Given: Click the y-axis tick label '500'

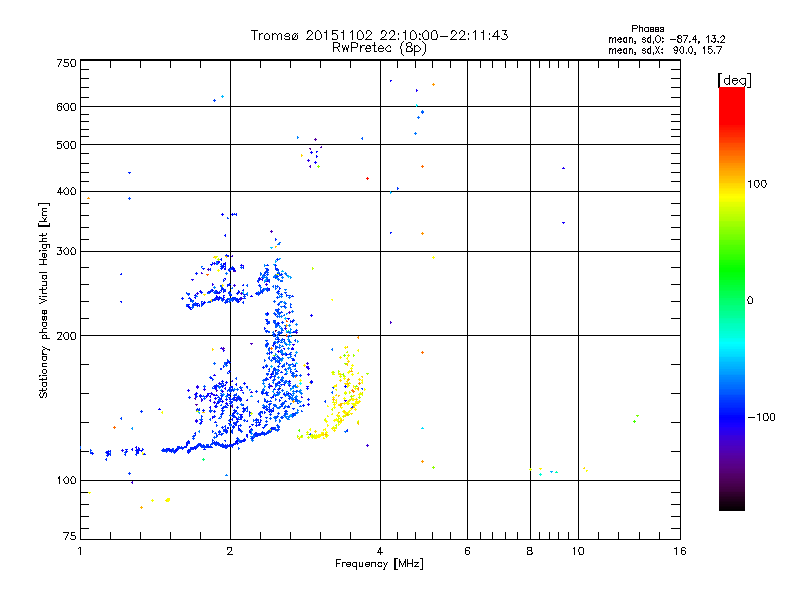Looking at the screenshot, I should pyautogui.click(x=66, y=145).
